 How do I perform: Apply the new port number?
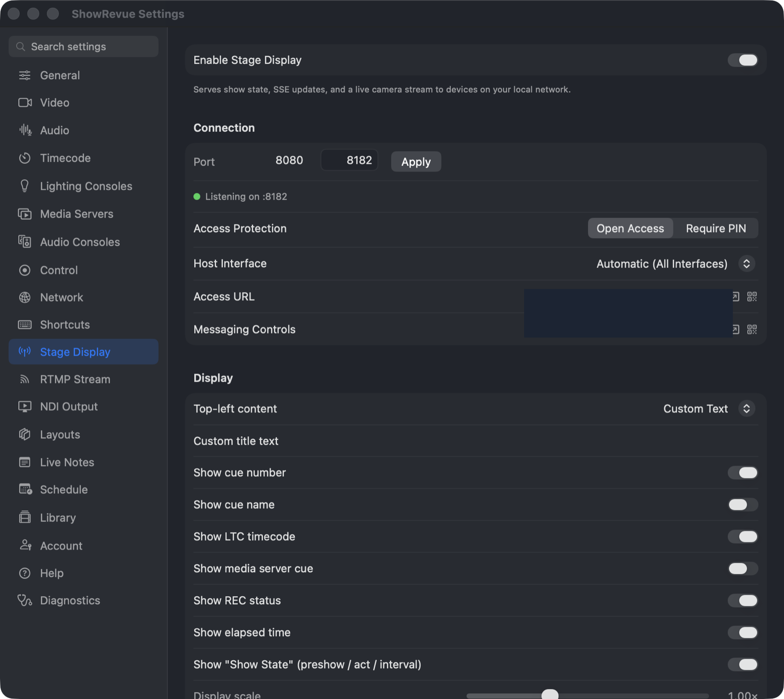click(416, 162)
